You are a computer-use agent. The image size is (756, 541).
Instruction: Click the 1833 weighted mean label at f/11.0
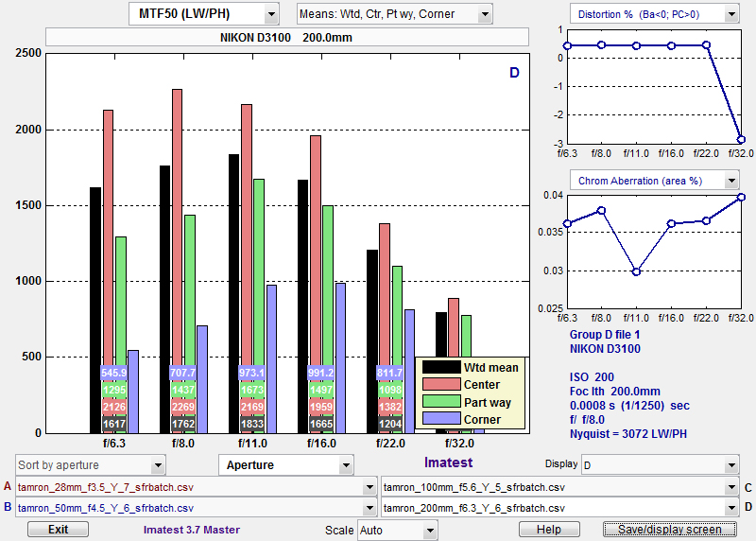(252, 424)
